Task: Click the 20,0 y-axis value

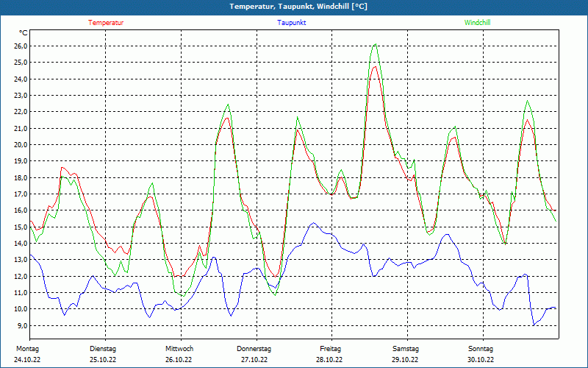Action: (x=21, y=144)
